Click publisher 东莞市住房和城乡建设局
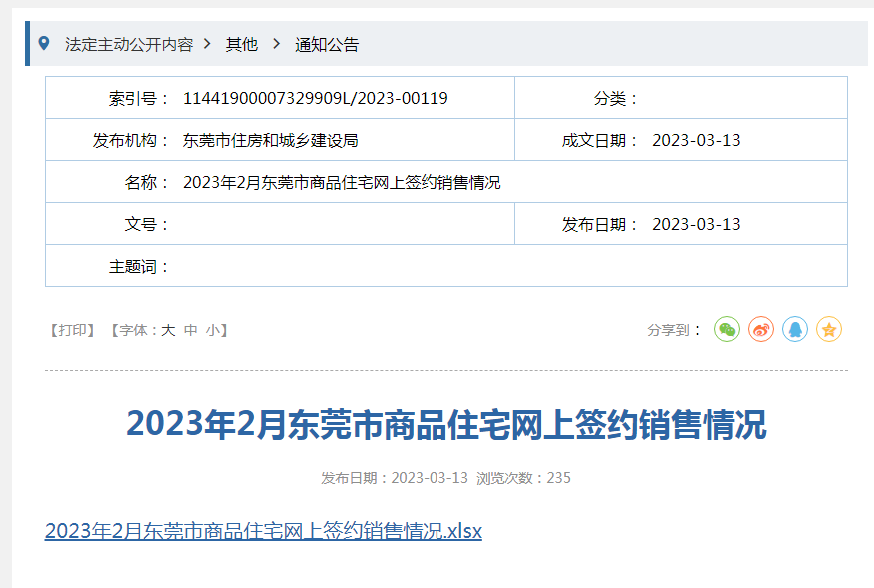Screen dimensions: 874x588 (x=271, y=140)
